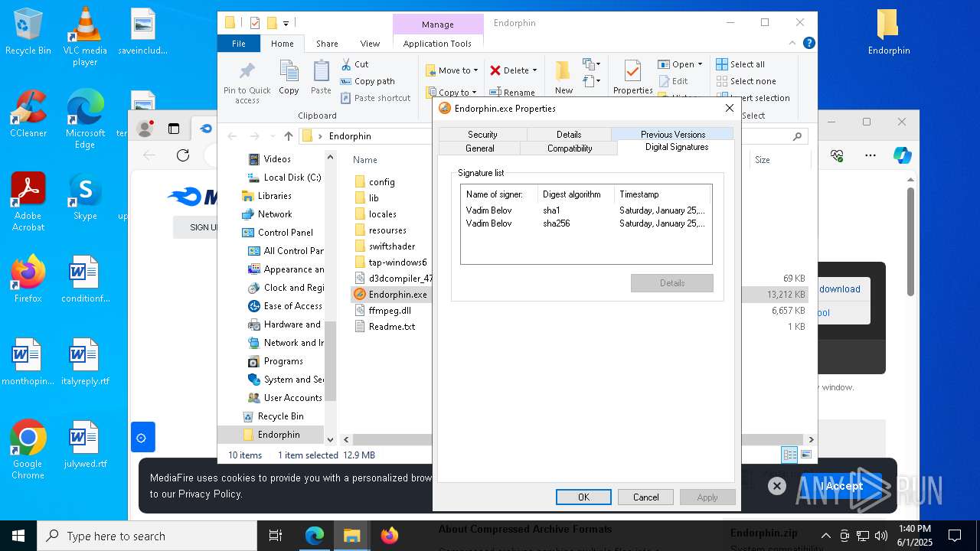Screen dimensions: 980x551
Task: Refresh the Edge browser page
Action: [x=182, y=155]
